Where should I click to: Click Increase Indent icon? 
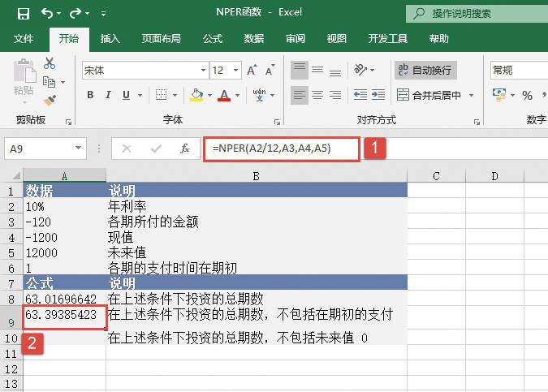pos(378,95)
